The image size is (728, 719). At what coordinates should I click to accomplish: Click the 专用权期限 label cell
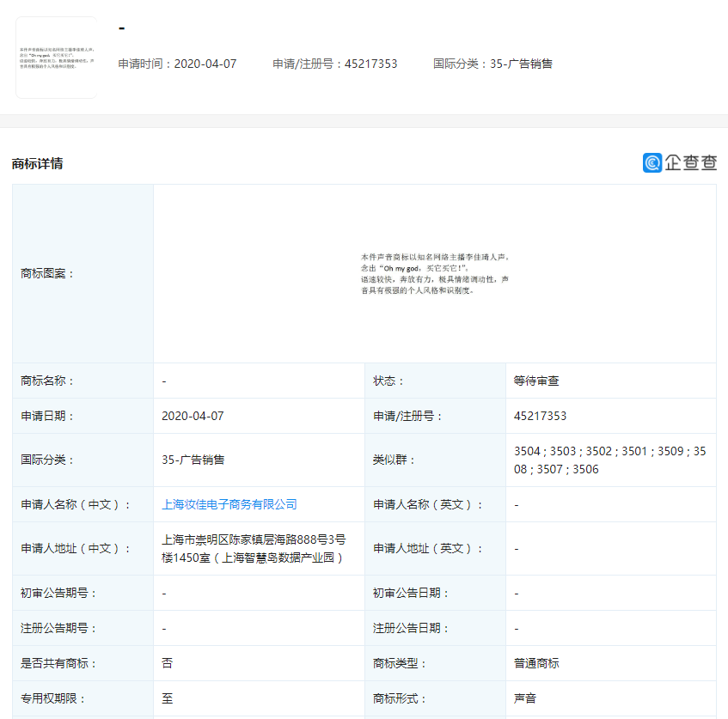click(x=53, y=698)
